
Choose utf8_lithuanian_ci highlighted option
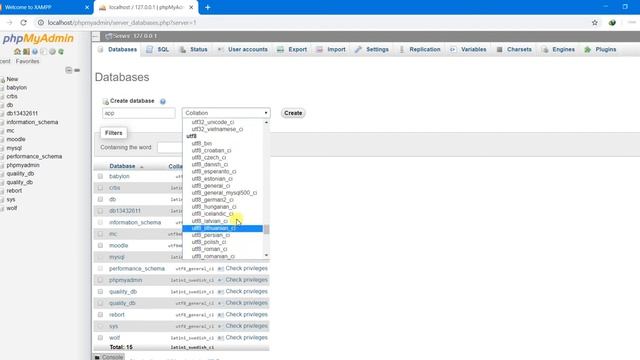pos(222,228)
